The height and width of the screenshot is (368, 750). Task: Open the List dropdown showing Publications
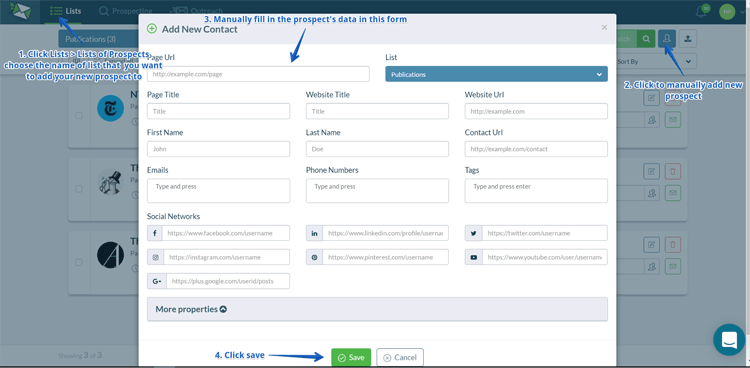[496, 74]
